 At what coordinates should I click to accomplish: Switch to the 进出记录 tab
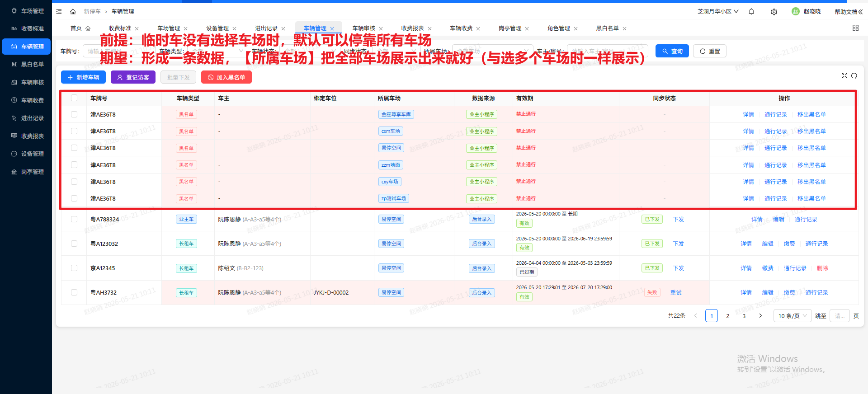coord(266,28)
